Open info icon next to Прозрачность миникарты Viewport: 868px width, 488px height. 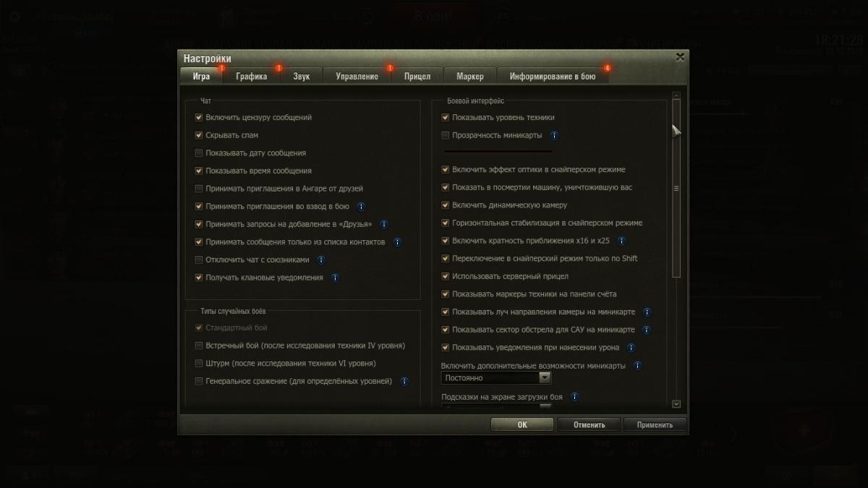(555, 135)
